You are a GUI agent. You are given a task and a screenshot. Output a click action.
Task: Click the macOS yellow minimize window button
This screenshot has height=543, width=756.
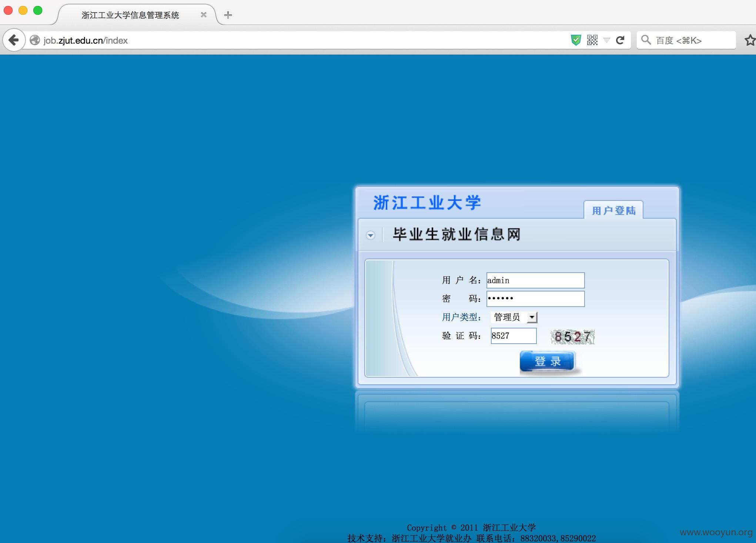(x=23, y=10)
